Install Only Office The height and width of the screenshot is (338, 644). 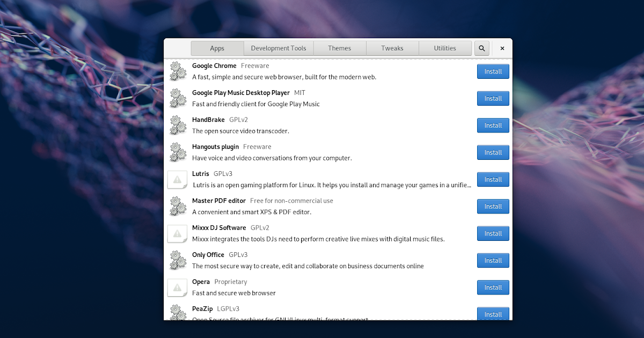pyautogui.click(x=493, y=260)
